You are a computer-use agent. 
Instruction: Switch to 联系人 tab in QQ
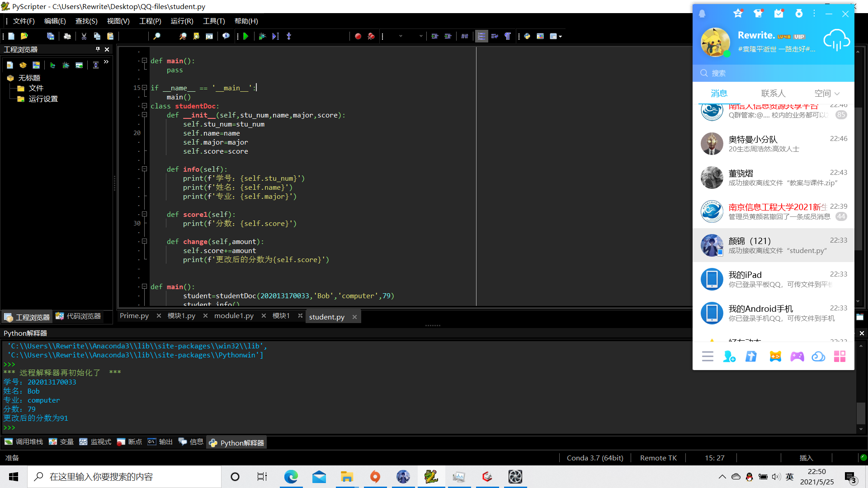click(x=773, y=94)
